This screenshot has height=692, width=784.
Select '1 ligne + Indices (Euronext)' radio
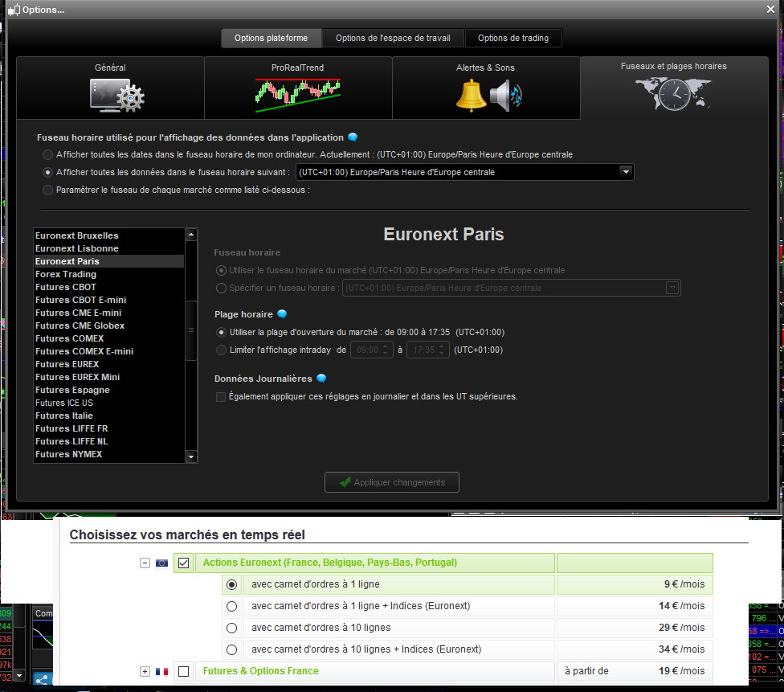(231, 607)
